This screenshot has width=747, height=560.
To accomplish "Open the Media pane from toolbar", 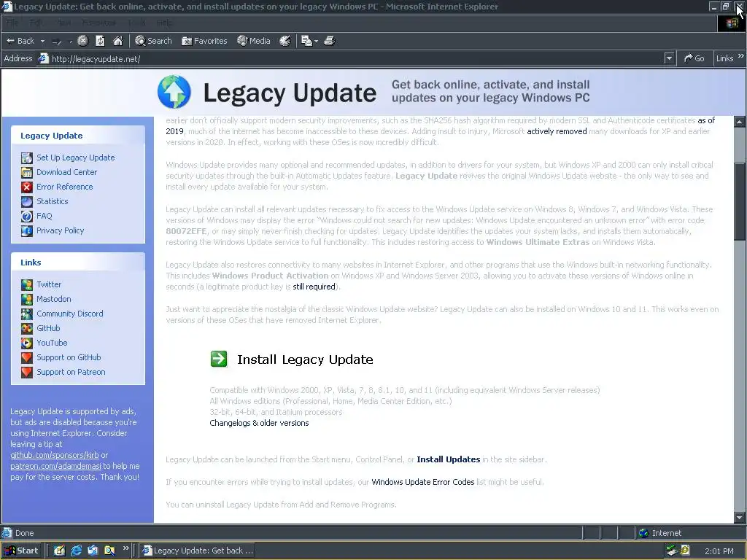I will pos(254,41).
